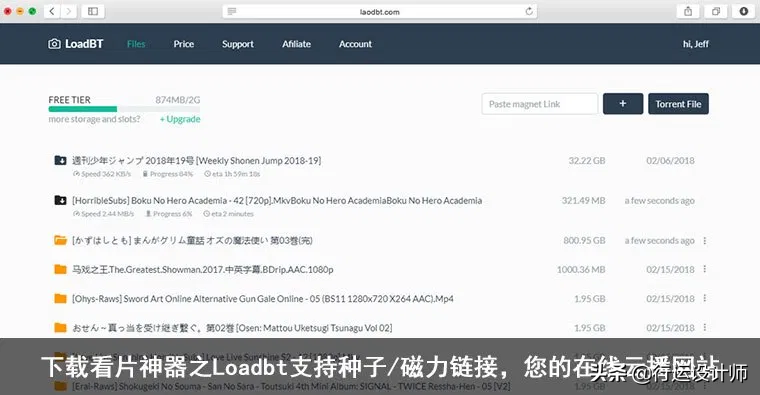Open the three-dot menu for Sword Art Online row
The width and height of the screenshot is (760, 395).
pos(705,298)
